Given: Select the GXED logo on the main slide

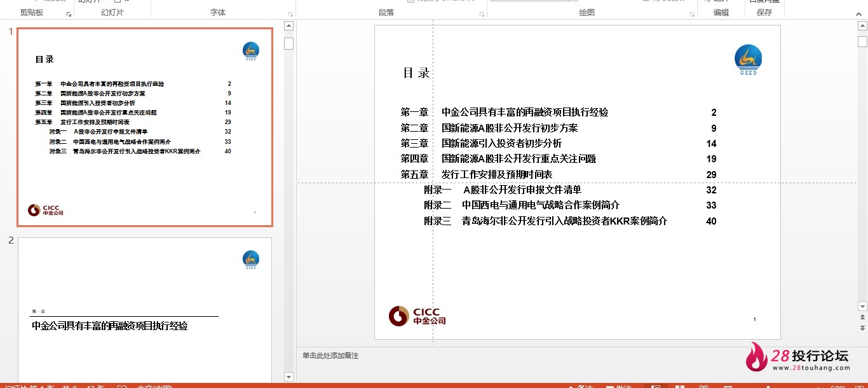Looking at the screenshot, I should click(748, 60).
